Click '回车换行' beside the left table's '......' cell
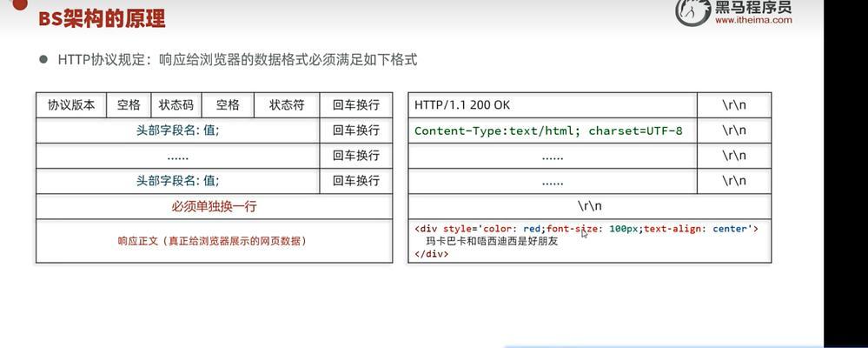The image size is (868, 348). click(x=356, y=157)
